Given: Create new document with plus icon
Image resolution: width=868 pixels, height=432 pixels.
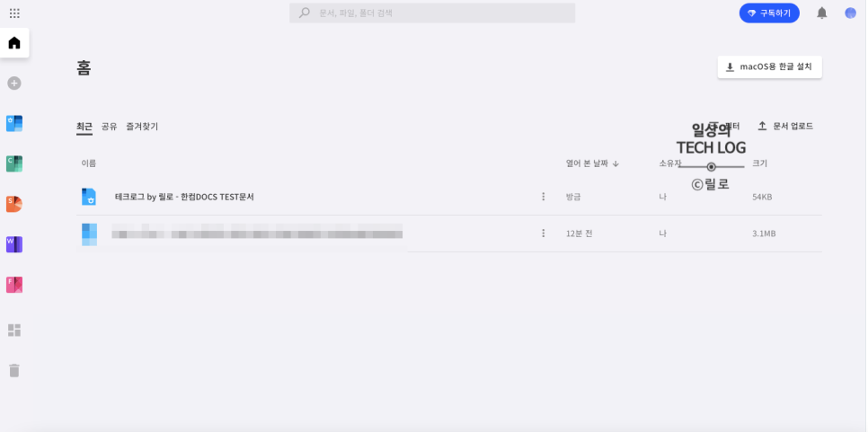Looking at the screenshot, I should pyautogui.click(x=14, y=84).
